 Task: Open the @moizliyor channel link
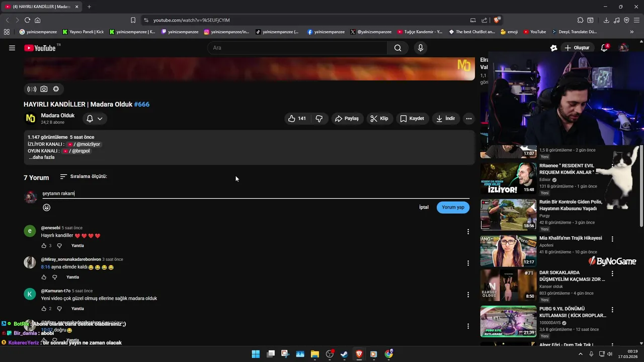coord(84,144)
